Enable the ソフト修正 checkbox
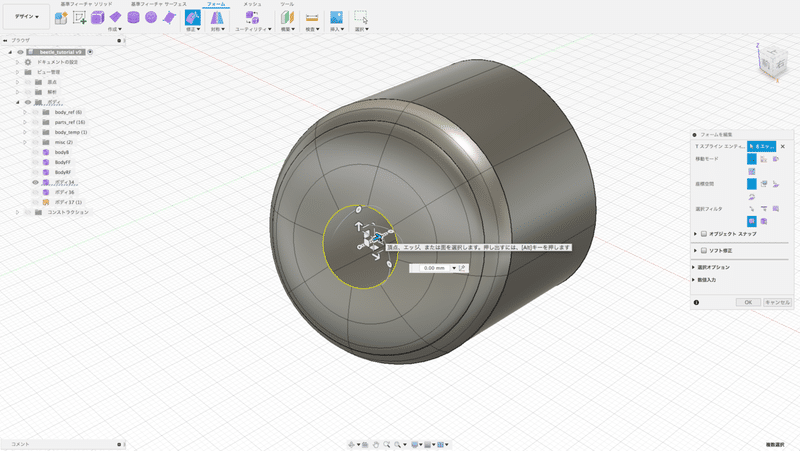The image size is (800, 451). pos(704,250)
